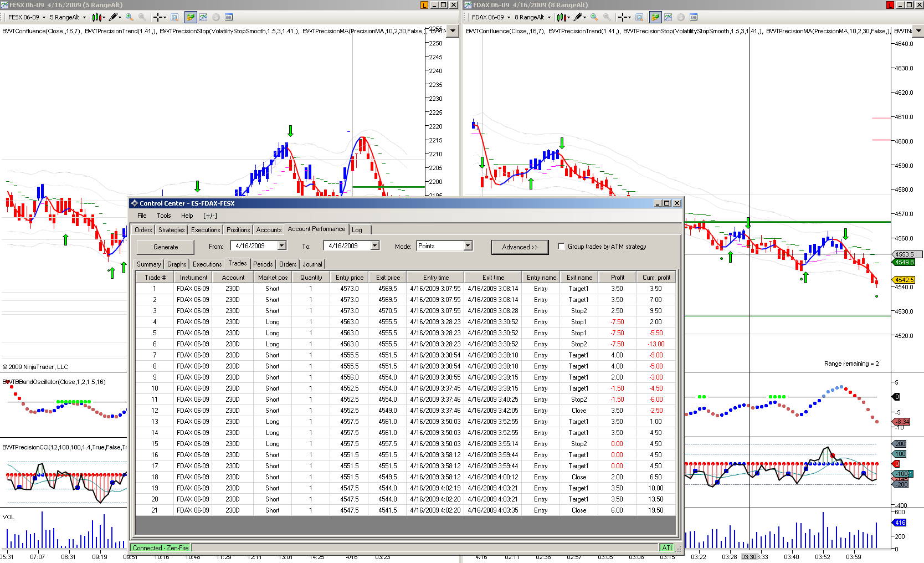The width and height of the screenshot is (924, 563).
Task: Click the Advanced >> button
Action: [520, 247]
